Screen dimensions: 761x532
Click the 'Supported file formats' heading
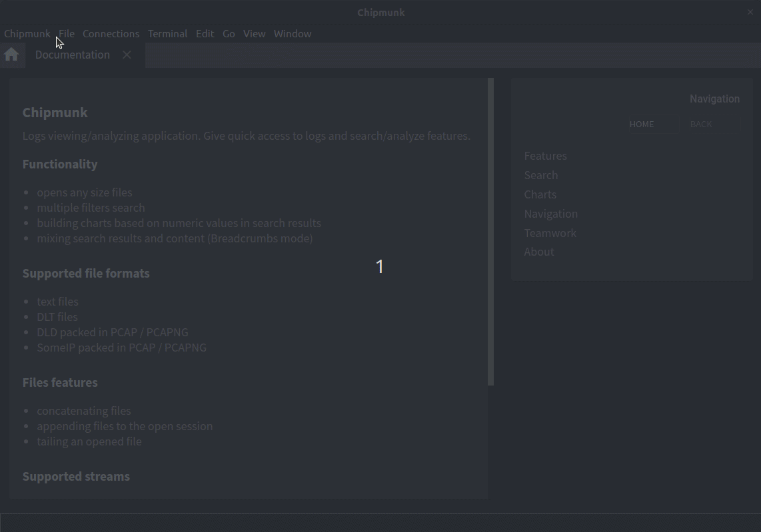(x=86, y=274)
